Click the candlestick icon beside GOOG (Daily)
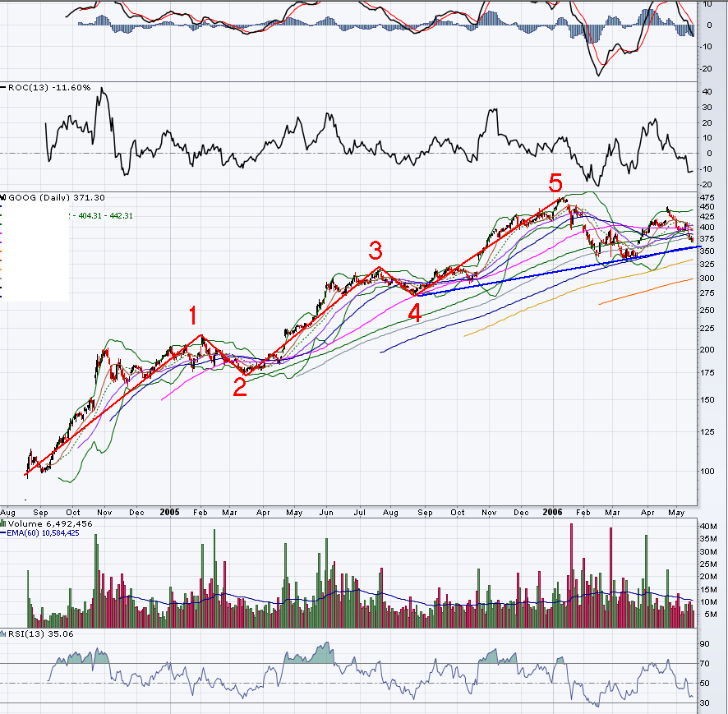 coord(3,198)
